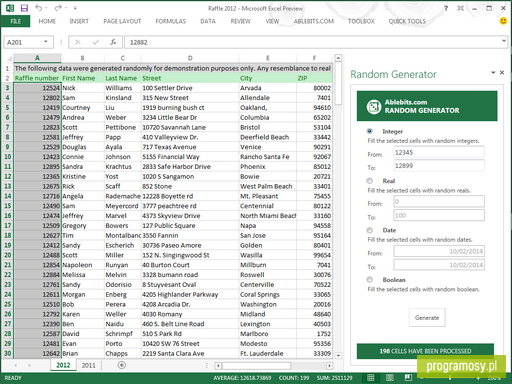The image size is (512, 384).
Task: Open the Excel application icon menu
Action: (10, 8)
